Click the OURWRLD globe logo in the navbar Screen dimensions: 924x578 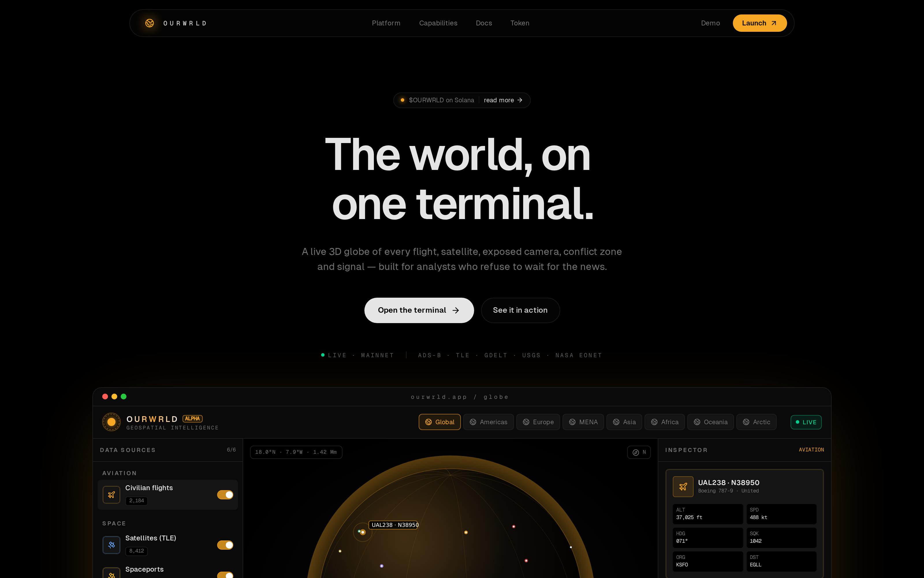point(150,23)
